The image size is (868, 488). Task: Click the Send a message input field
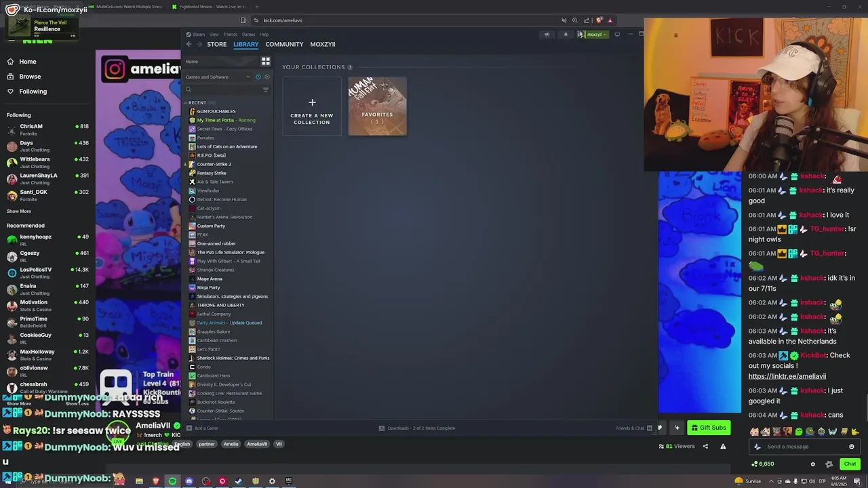[804, 447]
